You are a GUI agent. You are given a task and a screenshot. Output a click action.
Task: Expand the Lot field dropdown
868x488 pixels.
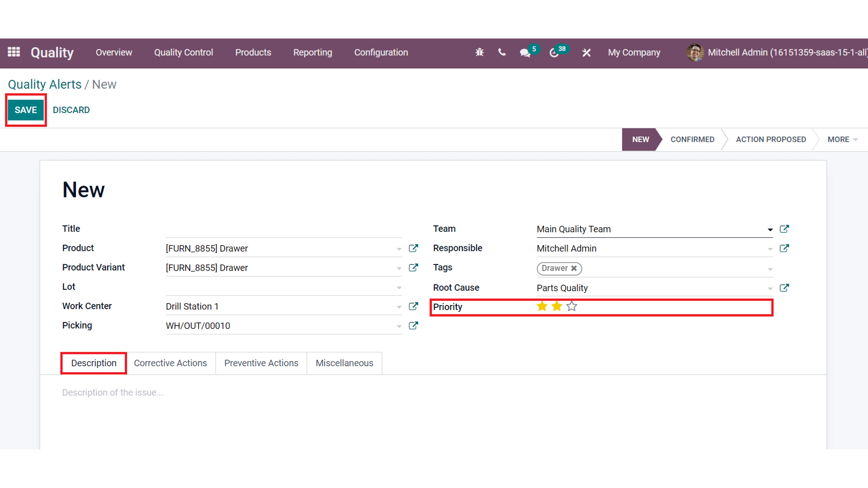(399, 288)
